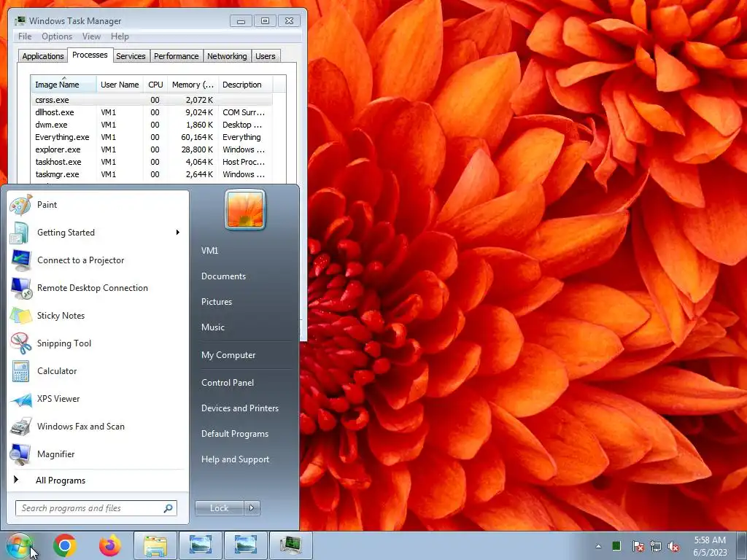Select the dwm.exe process

tap(152, 125)
